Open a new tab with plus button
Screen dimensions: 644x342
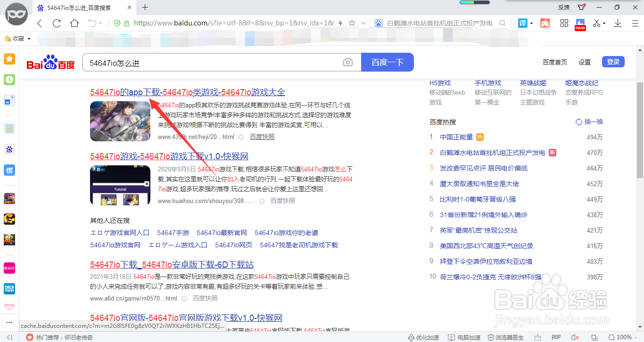click(145, 7)
